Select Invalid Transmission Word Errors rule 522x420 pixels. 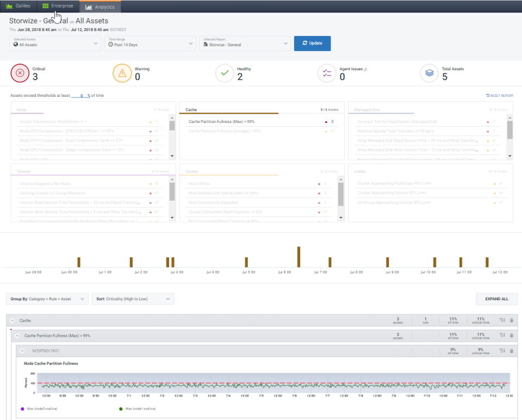click(x=89, y=121)
